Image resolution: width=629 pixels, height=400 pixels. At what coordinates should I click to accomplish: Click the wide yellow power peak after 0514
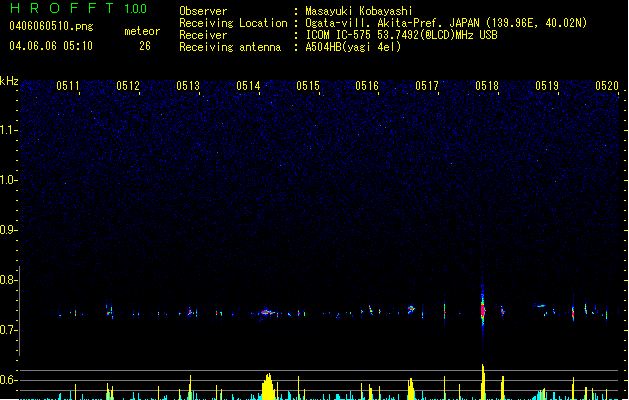click(268, 386)
